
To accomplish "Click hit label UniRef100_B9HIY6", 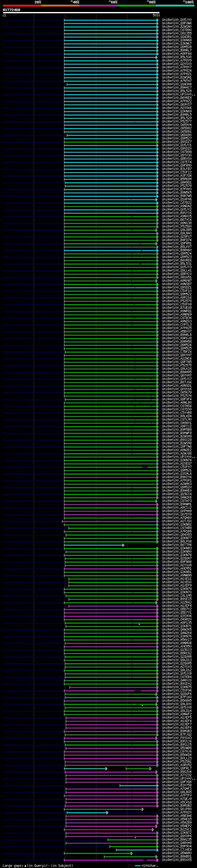I will pyautogui.click(x=176, y=477).
